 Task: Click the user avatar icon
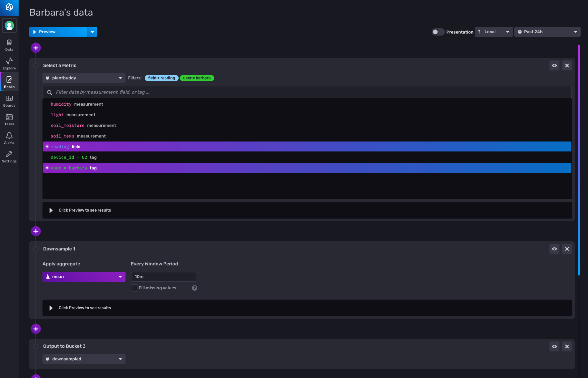(x=9, y=26)
